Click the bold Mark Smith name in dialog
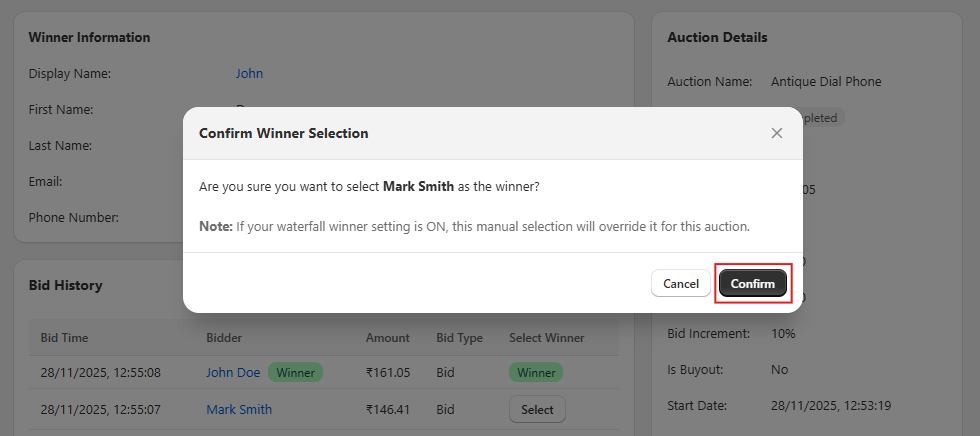 tap(419, 187)
